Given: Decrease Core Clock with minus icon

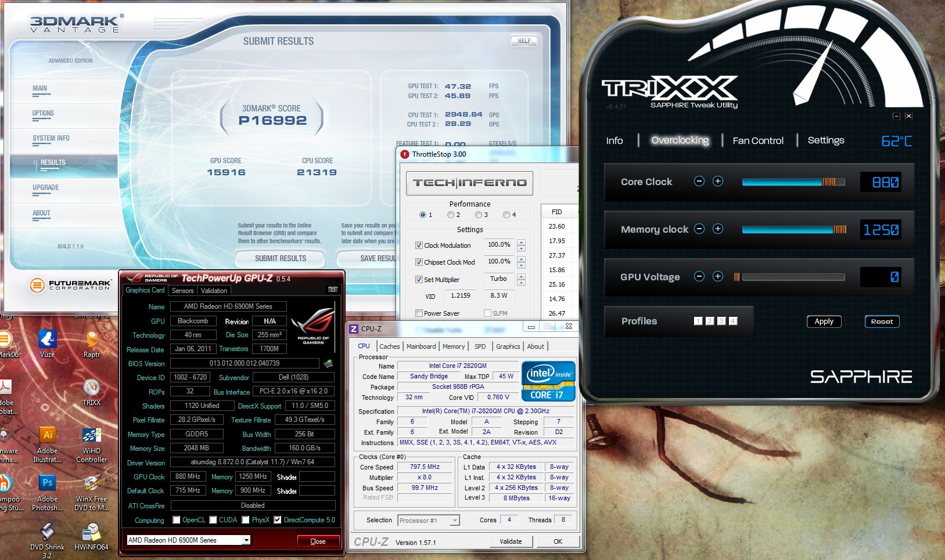Looking at the screenshot, I should coord(699,181).
